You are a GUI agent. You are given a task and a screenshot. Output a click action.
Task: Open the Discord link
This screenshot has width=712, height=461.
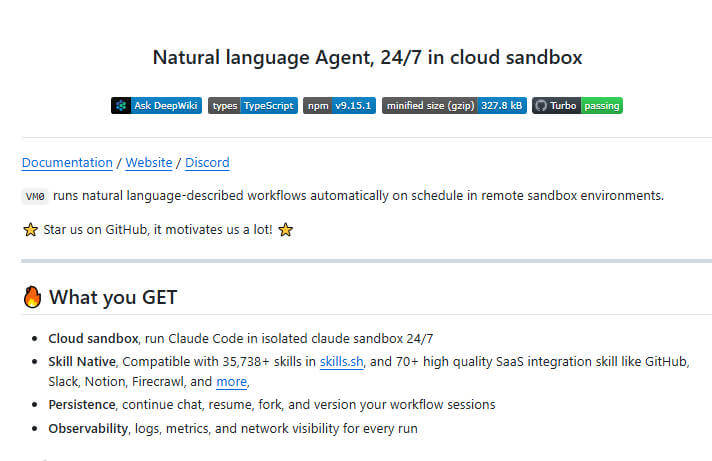[x=207, y=163]
